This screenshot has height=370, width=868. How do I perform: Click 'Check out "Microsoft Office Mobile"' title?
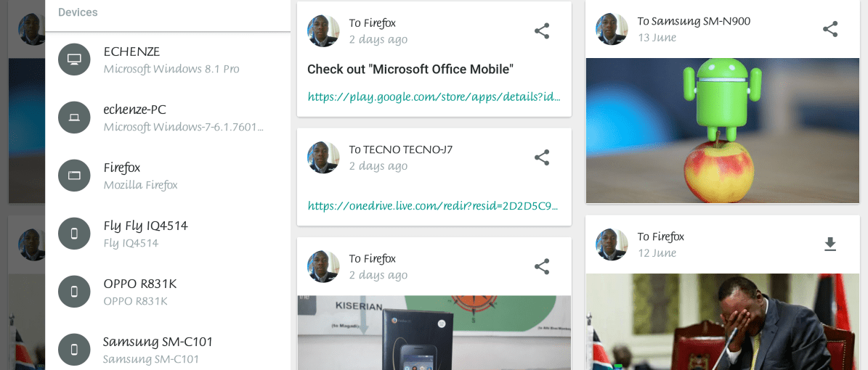(410, 69)
